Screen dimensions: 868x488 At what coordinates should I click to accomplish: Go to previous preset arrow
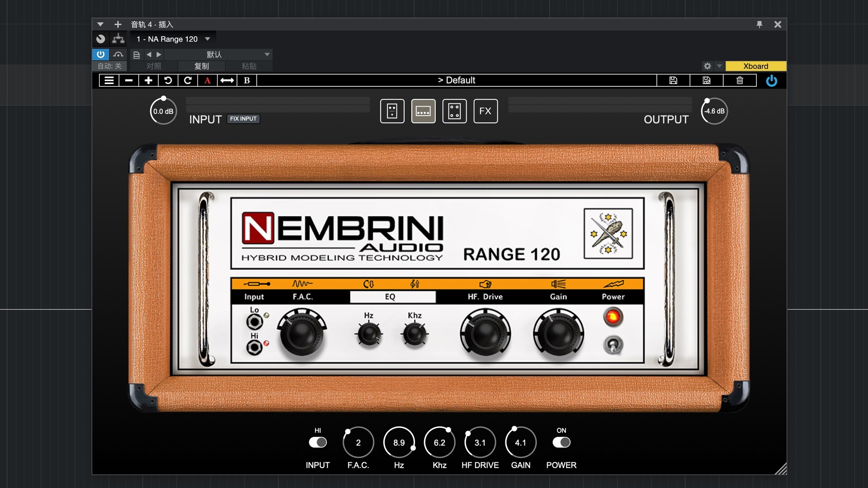149,55
